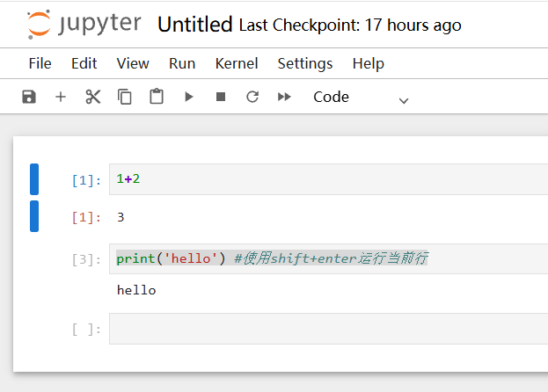The height and width of the screenshot is (392, 548).
Task: Interrupt the kernel with the stop icon
Action: 221,97
